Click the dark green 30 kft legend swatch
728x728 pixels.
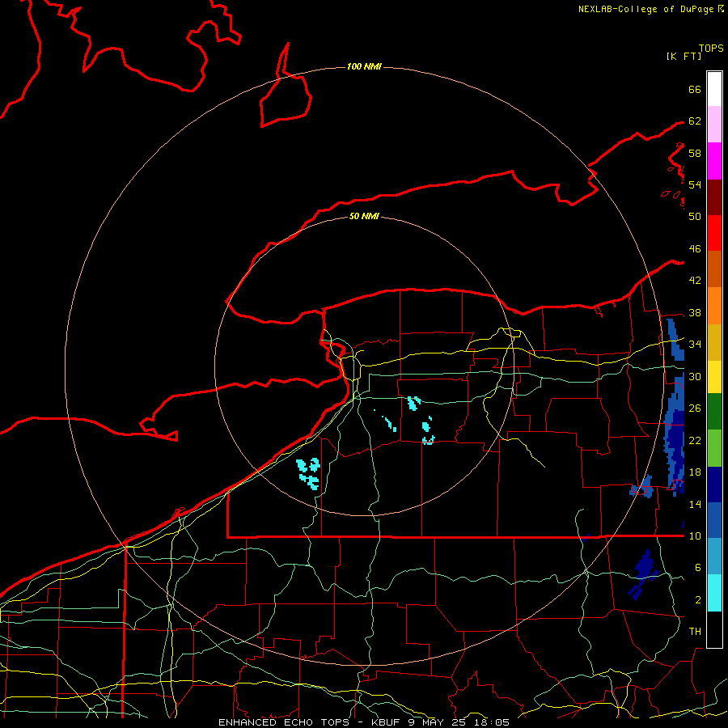pos(714,412)
